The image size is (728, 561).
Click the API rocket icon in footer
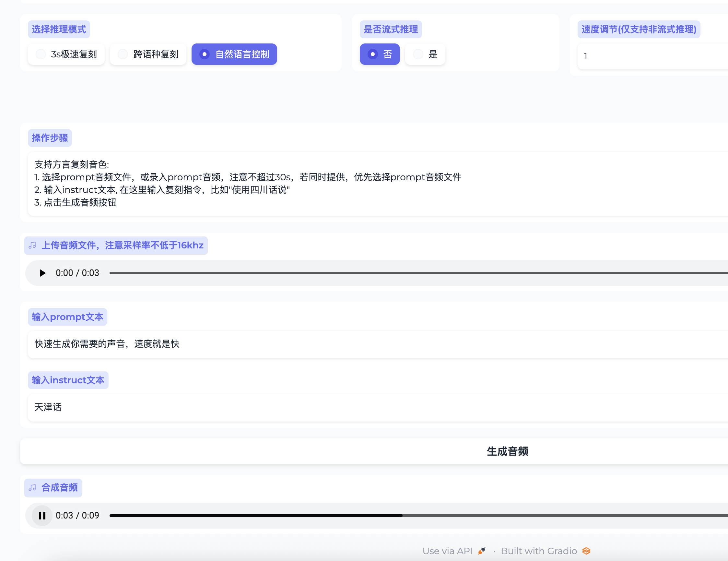482,551
